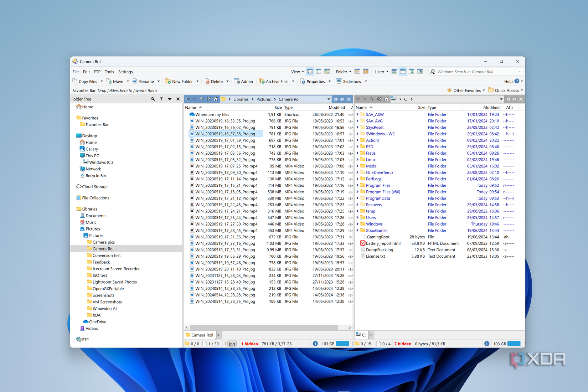This screenshot has height=392, width=588.
Task: Enable Thumbnails view mode in the toolbar
Action: click(x=327, y=72)
